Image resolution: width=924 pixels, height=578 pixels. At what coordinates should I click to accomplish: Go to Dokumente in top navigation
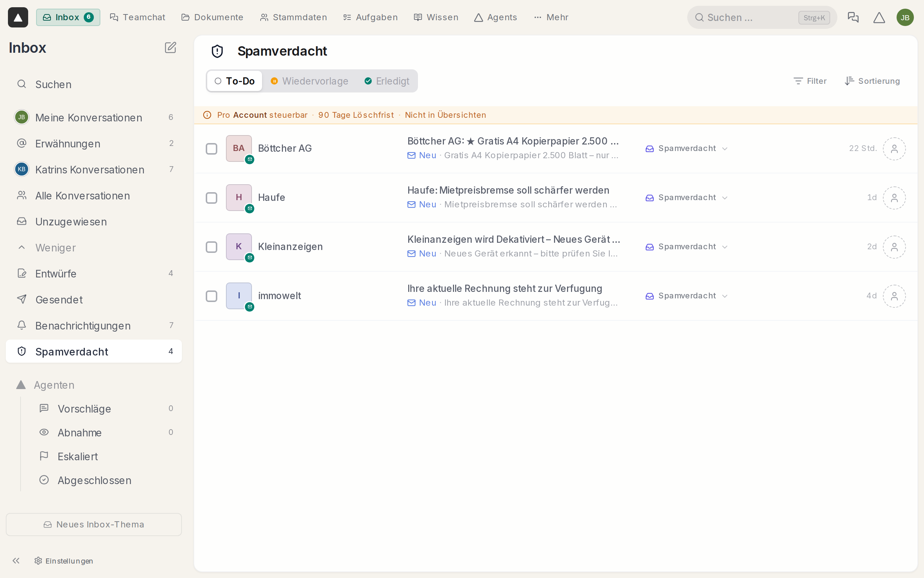[212, 17]
